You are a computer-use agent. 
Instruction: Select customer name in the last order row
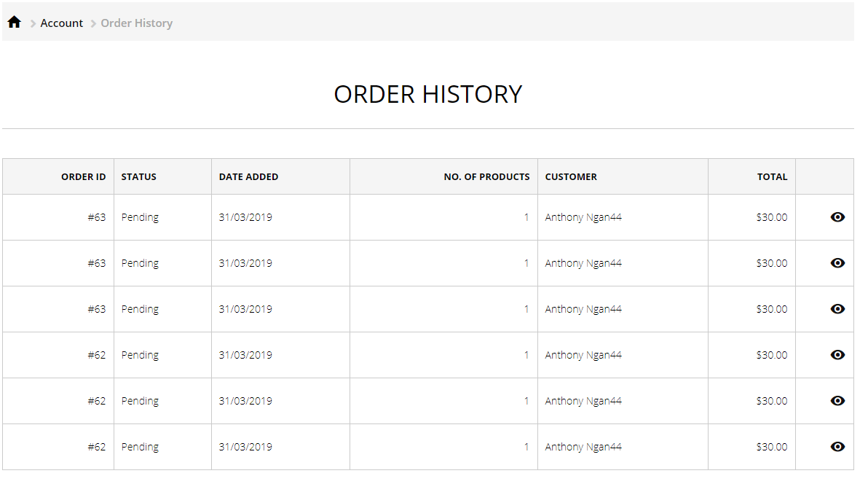583,448
